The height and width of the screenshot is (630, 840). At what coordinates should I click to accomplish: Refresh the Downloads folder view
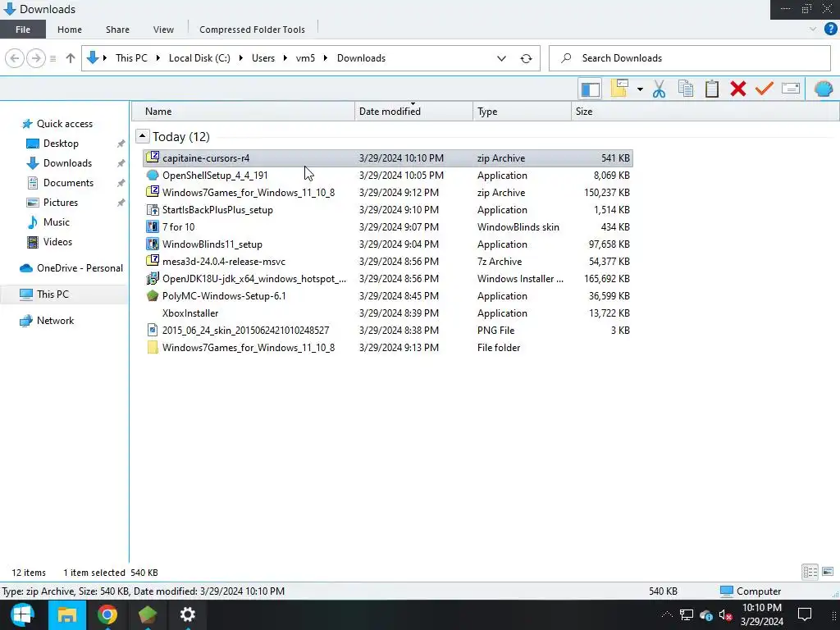click(x=526, y=58)
